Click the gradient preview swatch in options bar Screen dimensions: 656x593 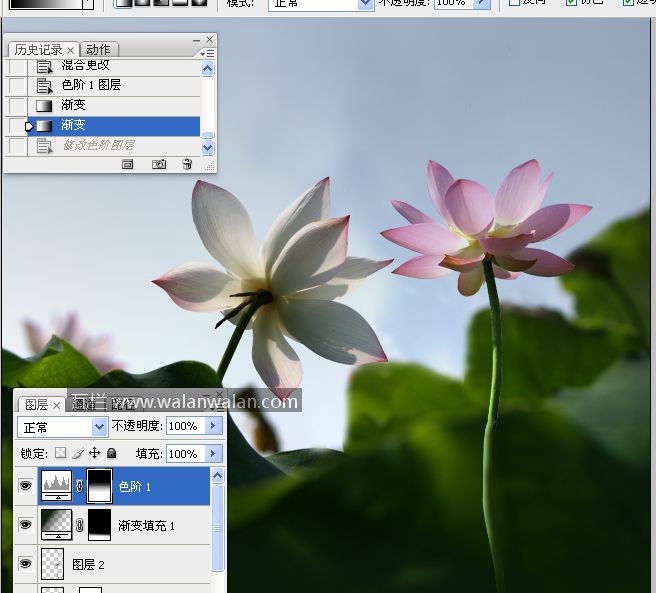coord(38,3)
